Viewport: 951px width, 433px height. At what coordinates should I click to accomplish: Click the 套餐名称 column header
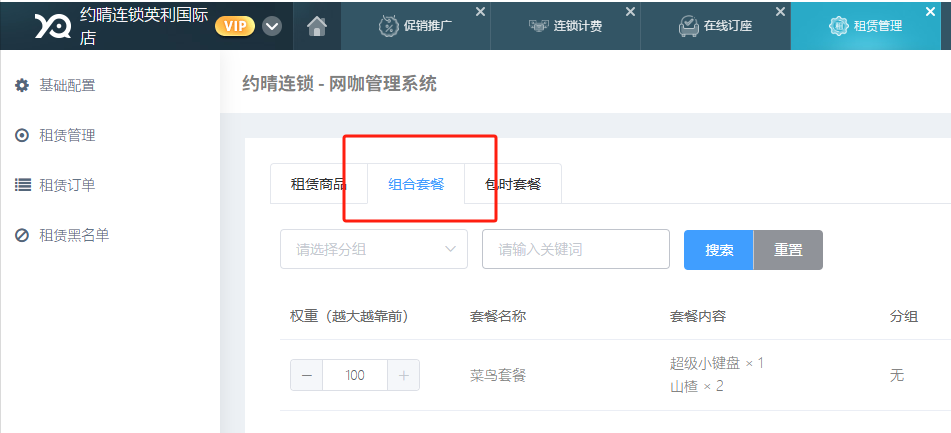[x=498, y=316]
